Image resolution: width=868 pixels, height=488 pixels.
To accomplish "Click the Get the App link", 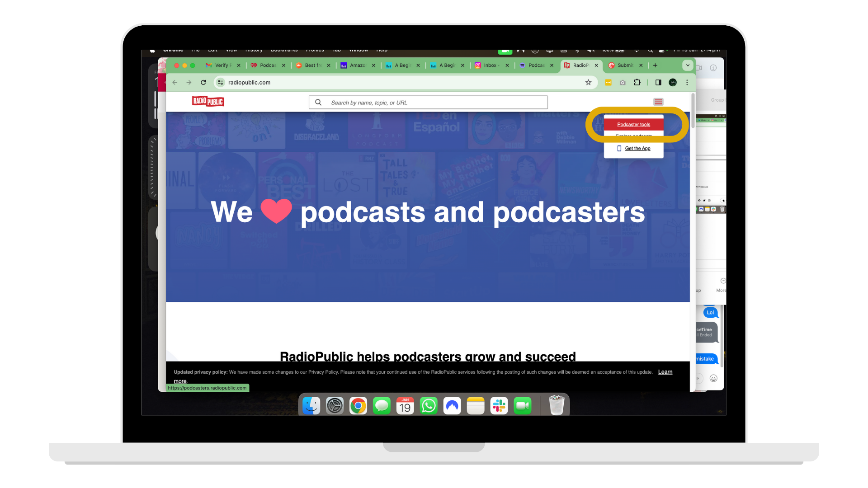I will [637, 149].
